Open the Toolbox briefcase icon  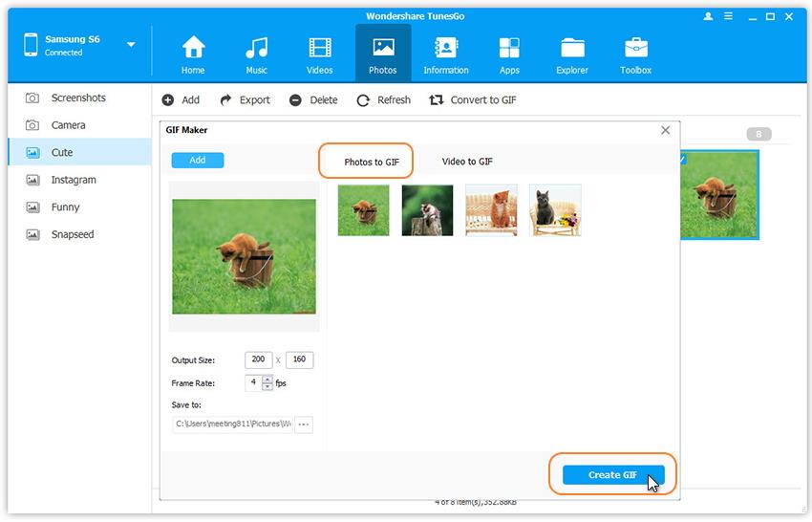point(635,48)
